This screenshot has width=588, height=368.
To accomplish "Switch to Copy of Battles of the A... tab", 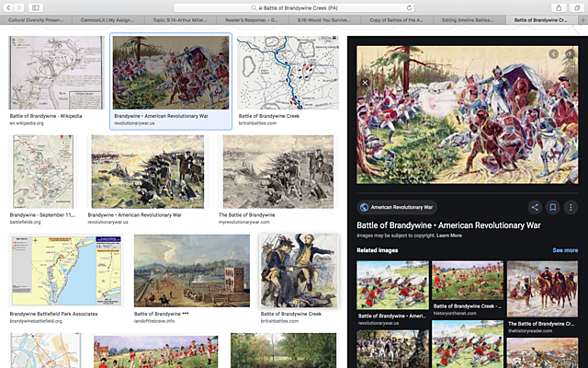I will click(x=397, y=20).
